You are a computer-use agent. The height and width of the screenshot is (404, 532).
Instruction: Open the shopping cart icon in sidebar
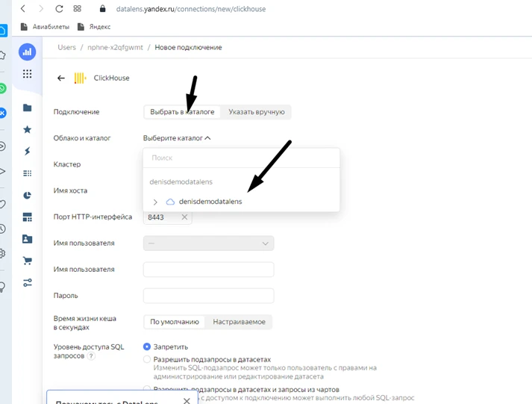pyautogui.click(x=27, y=261)
